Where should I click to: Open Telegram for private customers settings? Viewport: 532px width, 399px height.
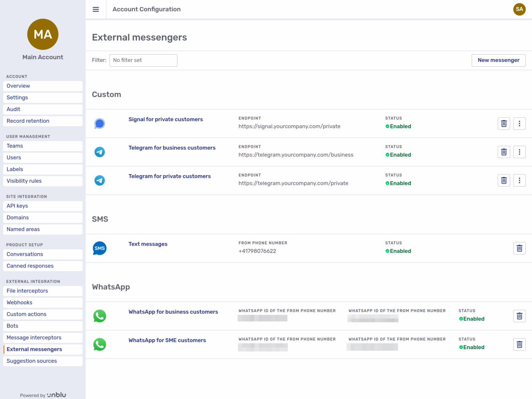click(x=169, y=176)
